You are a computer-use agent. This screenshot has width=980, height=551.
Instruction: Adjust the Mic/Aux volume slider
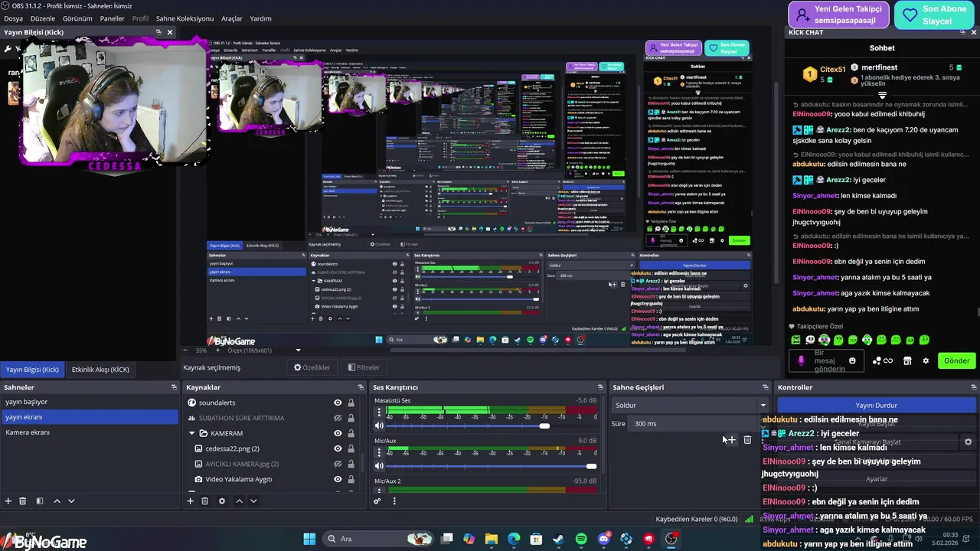(492, 466)
